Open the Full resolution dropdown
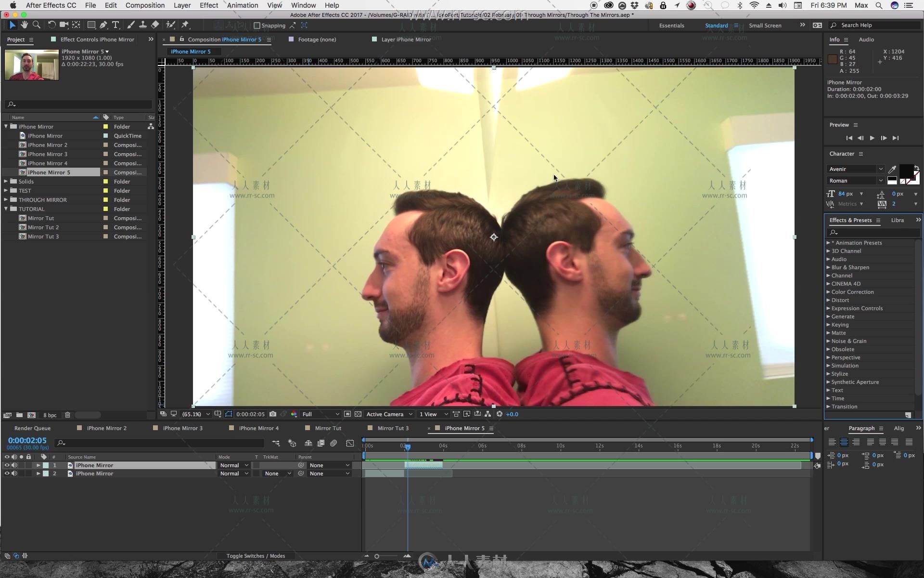924x578 pixels. coord(320,414)
